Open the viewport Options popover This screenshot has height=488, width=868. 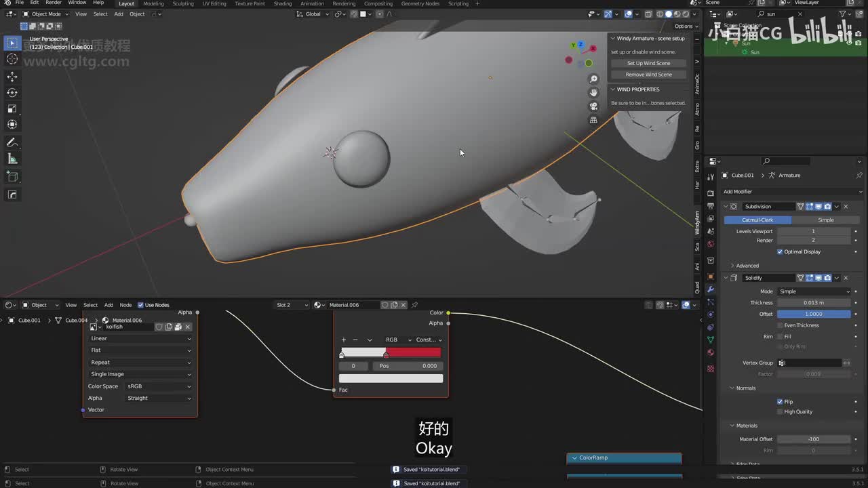pyautogui.click(x=686, y=26)
